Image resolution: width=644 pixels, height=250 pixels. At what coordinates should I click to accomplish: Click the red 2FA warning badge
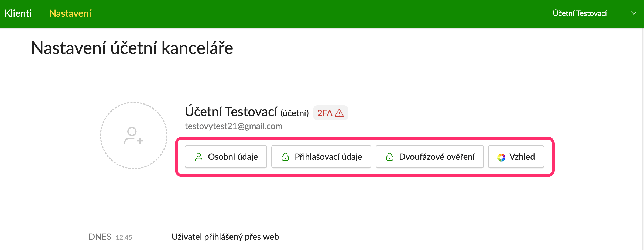(x=331, y=113)
